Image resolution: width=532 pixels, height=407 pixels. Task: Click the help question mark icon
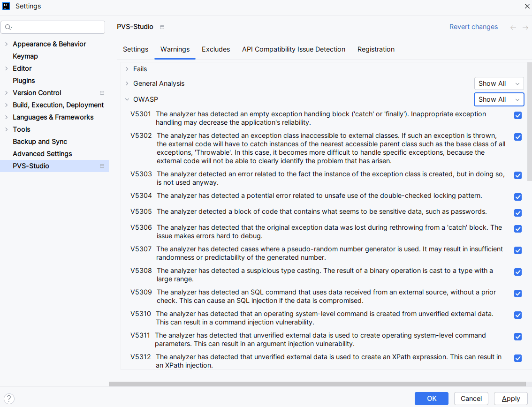(x=9, y=399)
